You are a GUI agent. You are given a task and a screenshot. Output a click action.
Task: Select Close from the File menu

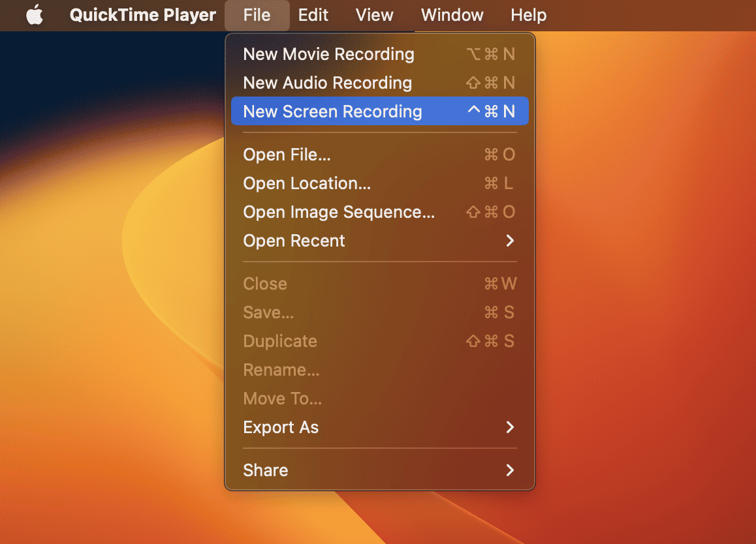265,284
